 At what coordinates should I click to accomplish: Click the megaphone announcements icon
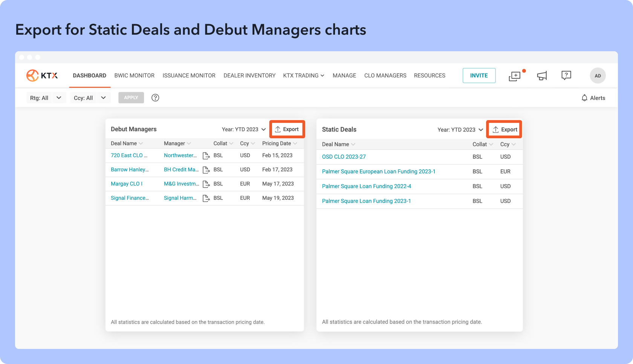542,76
